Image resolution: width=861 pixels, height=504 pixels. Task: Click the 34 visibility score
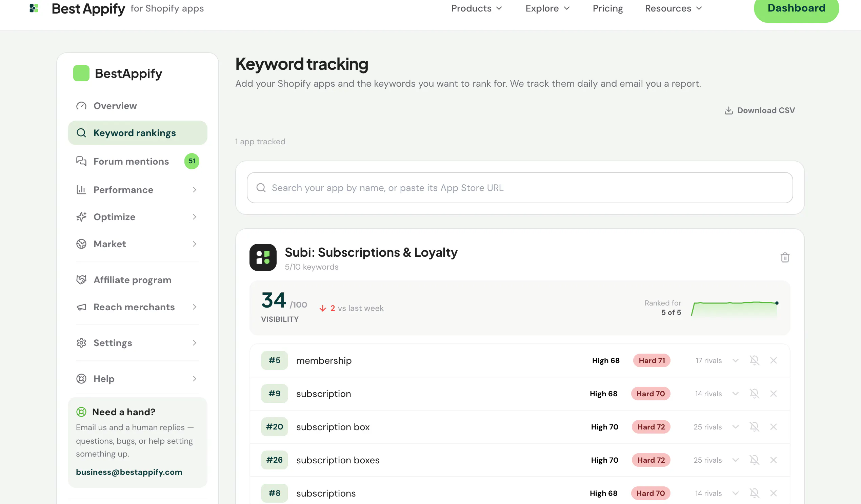tap(274, 300)
